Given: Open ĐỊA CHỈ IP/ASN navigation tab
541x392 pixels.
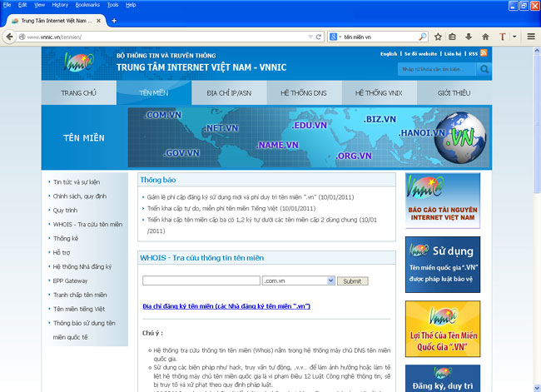Looking at the screenshot, I should pos(229,93).
